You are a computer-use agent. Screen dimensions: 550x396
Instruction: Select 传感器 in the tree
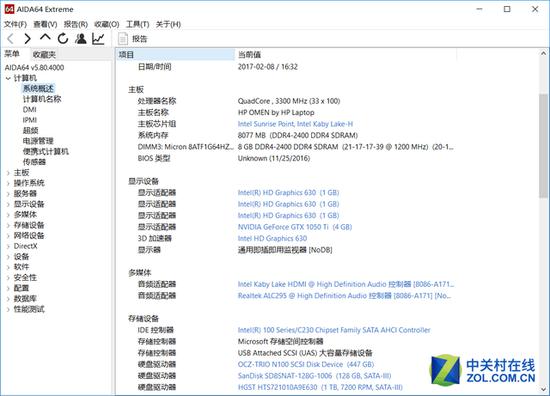coord(34,162)
